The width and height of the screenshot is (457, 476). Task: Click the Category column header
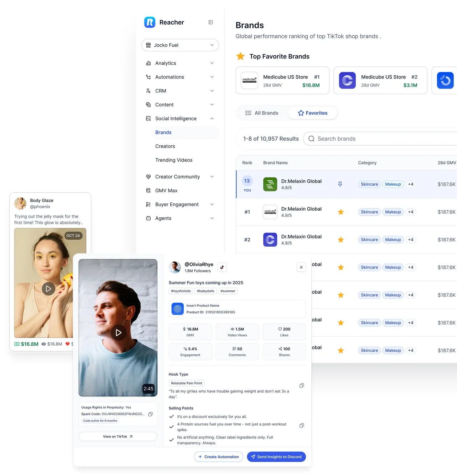click(367, 163)
